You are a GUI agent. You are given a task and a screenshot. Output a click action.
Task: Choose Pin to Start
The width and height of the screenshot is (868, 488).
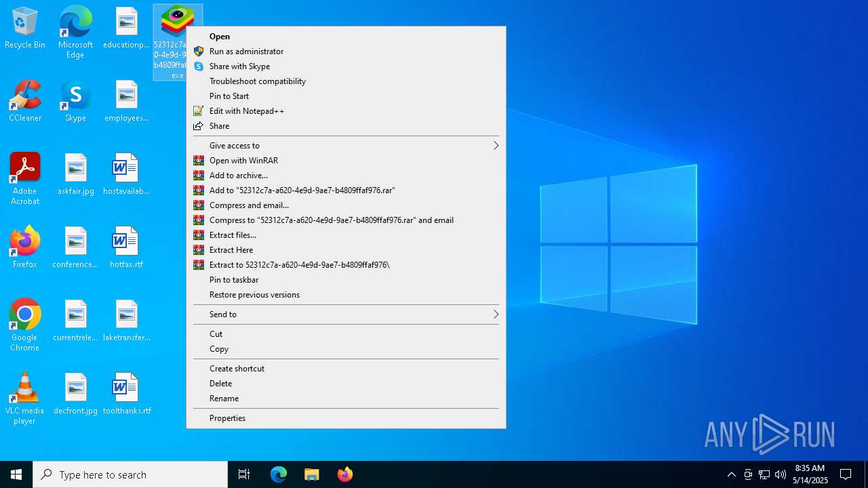point(346,96)
